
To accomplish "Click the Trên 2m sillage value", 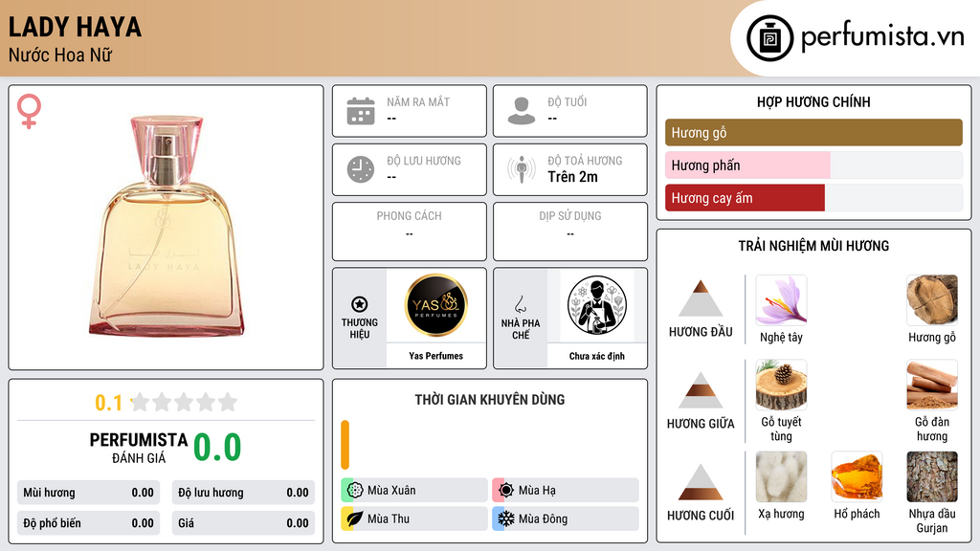I will point(572,177).
